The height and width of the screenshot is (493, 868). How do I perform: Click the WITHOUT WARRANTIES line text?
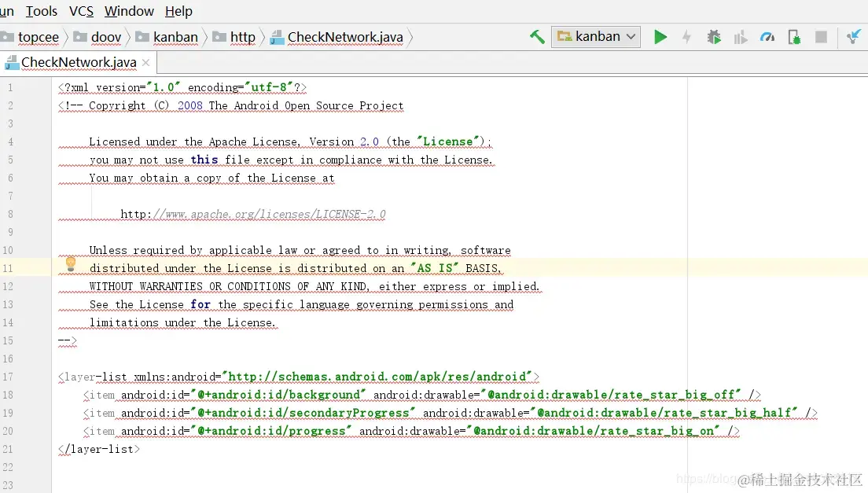click(x=314, y=287)
